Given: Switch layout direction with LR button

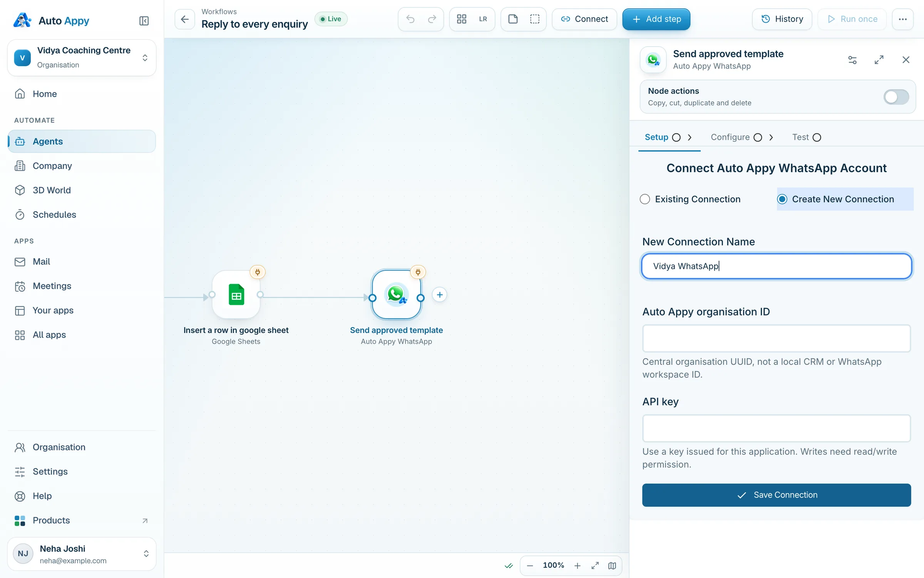Looking at the screenshot, I should click(483, 19).
